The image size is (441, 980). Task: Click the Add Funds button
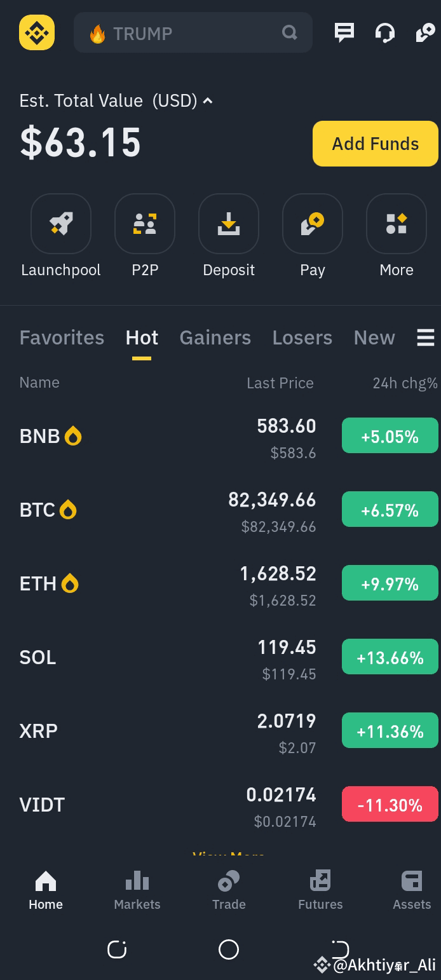coord(376,144)
